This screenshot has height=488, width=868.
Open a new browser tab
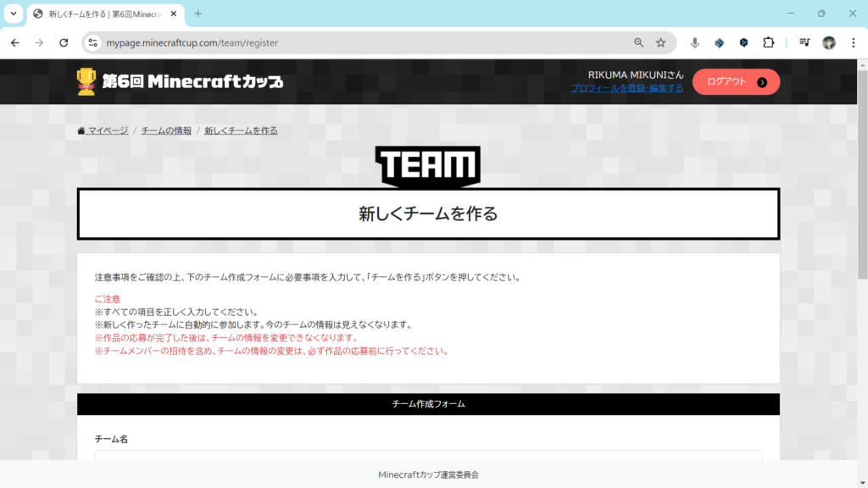(198, 14)
